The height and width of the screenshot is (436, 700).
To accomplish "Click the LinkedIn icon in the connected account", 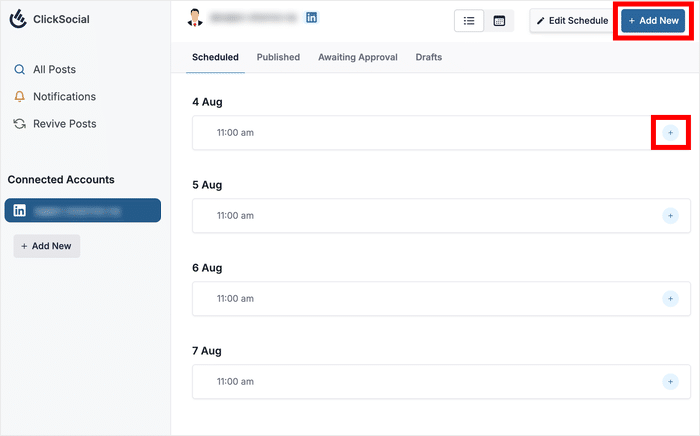I will [x=19, y=210].
